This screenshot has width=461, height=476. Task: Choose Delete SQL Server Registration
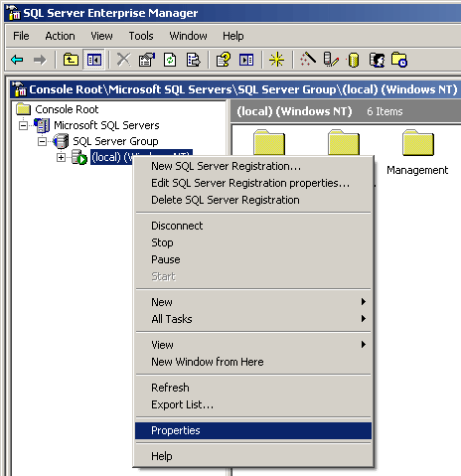(x=253, y=200)
